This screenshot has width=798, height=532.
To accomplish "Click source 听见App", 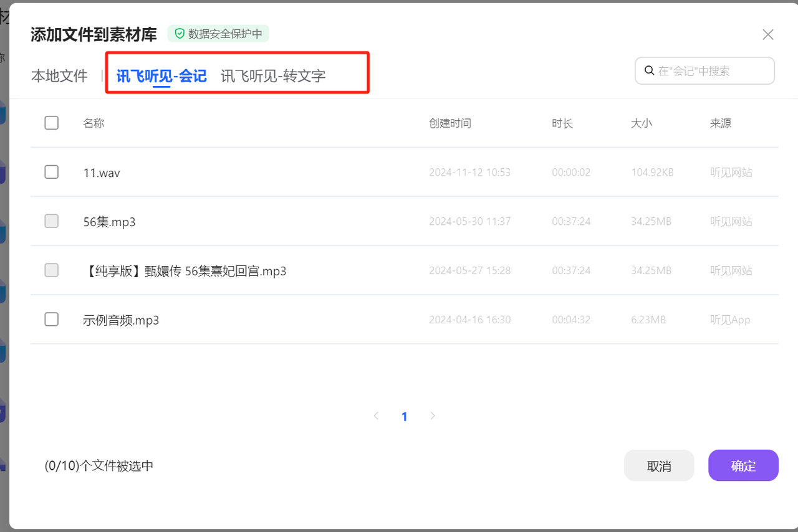I will 730,320.
